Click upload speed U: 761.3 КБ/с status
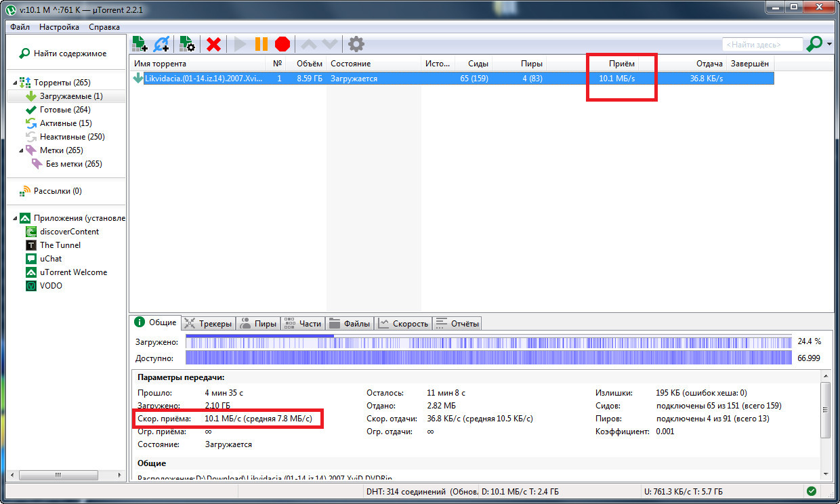Screen dimensions: 840x504 682,491
